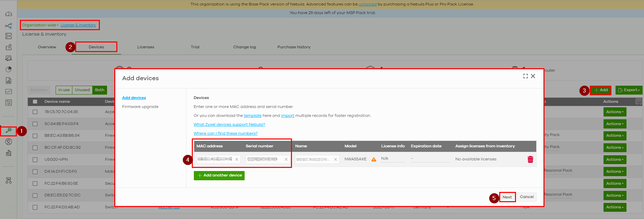Open the column settings icon in table header
The image size is (644, 219).
pyautogui.click(x=639, y=101)
